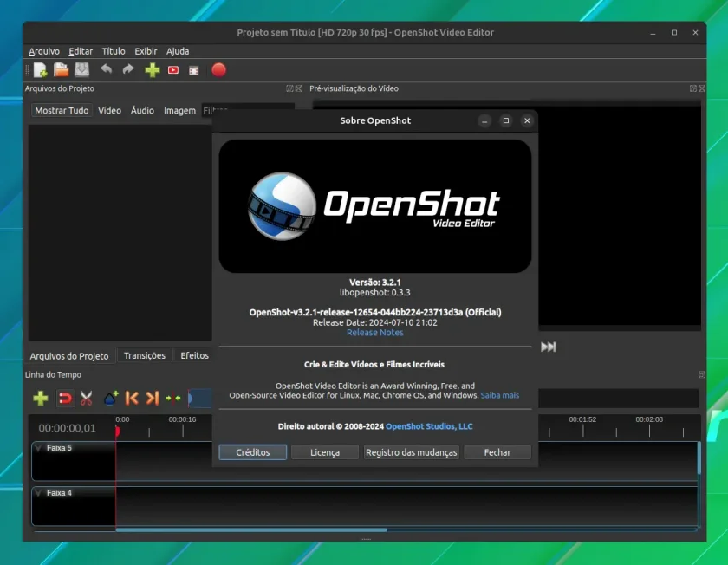
Task: Open the Arquivo menu
Action: point(44,51)
